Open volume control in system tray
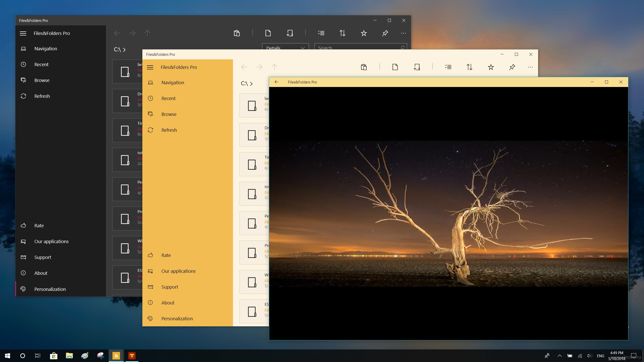644x362 pixels. tap(589, 356)
